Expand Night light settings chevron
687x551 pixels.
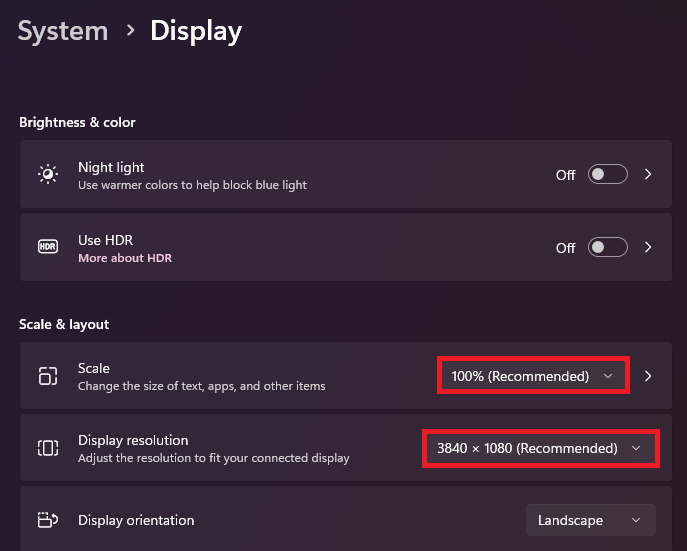tap(648, 175)
